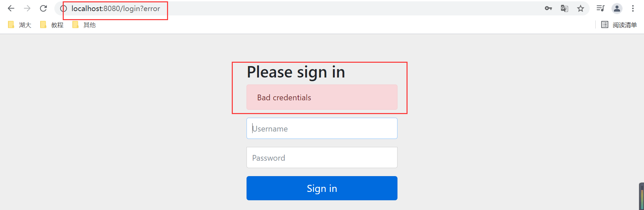Focus the Username input field
This screenshot has height=210, width=644.
click(322, 128)
